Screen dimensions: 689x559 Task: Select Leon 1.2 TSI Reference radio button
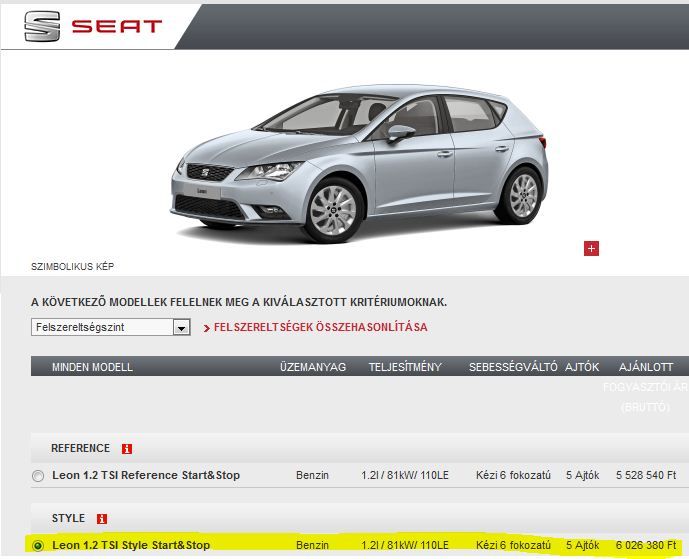click(38, 476)
